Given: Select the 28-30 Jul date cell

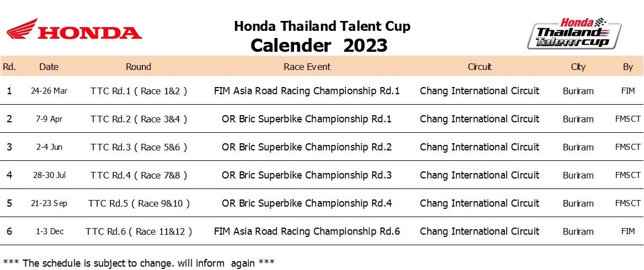Looking at the screenshot, I should (x=49, y=175).
